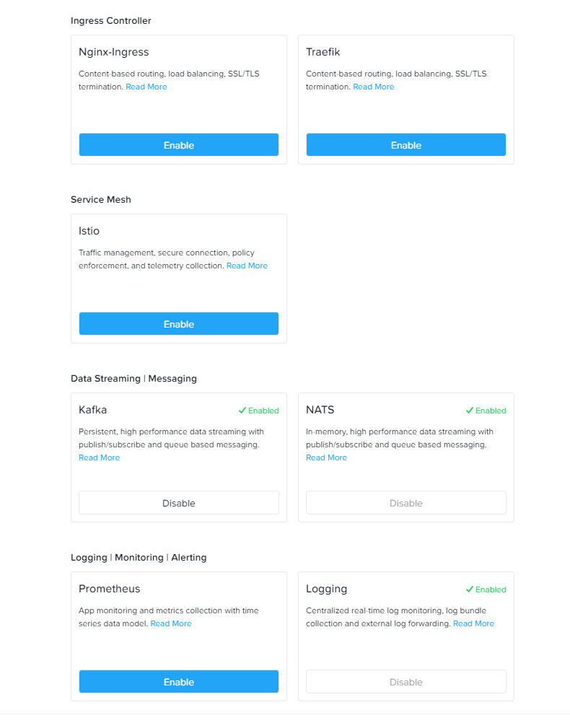Viewport: 570px width, 728px height.
Task: Click the Kafka green Enabled checkmark
Action: point(242,411)
